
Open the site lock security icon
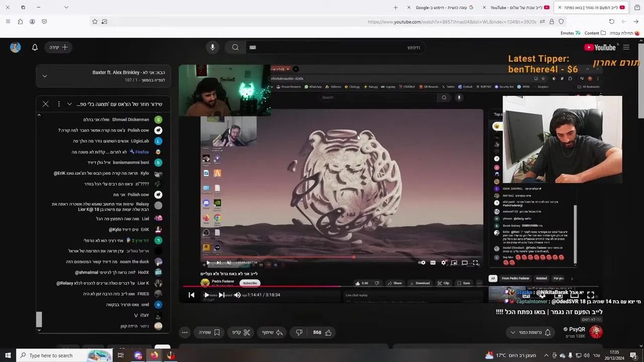click(x=551, y=22)
